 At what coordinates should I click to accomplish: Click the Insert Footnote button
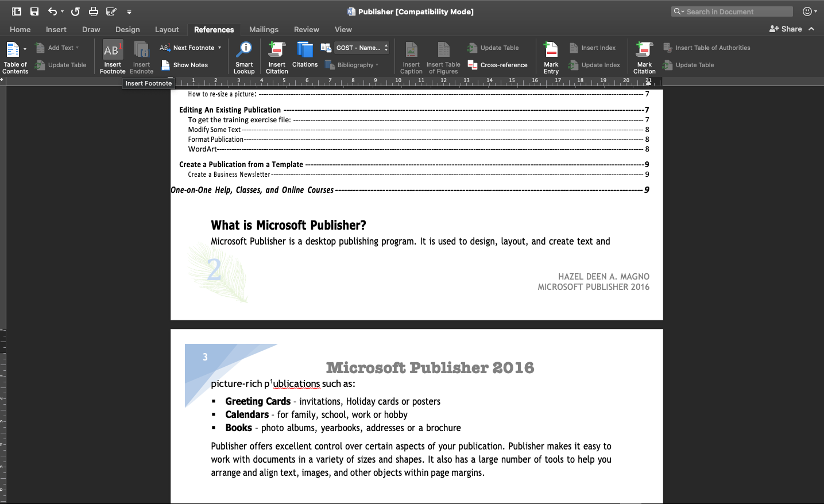coord(112,57)
